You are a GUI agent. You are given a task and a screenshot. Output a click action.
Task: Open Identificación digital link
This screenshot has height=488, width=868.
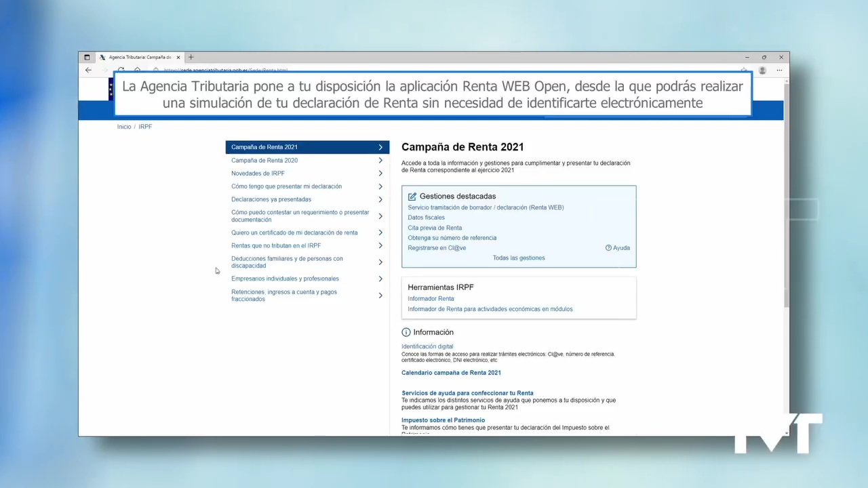point(427,346)
